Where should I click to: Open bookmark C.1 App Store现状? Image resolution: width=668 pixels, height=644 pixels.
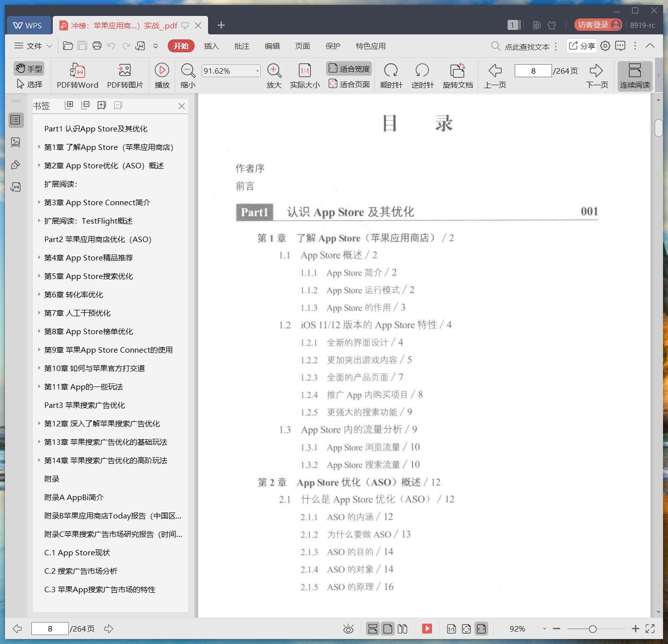[77, 552]
